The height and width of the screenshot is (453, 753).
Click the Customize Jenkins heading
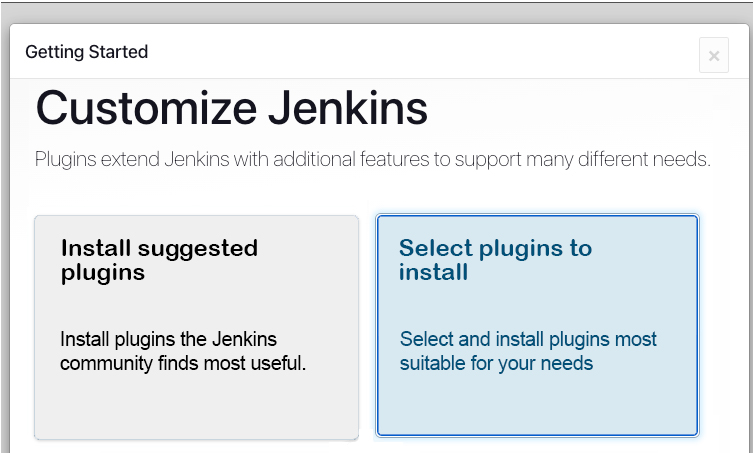coord(231,109)
